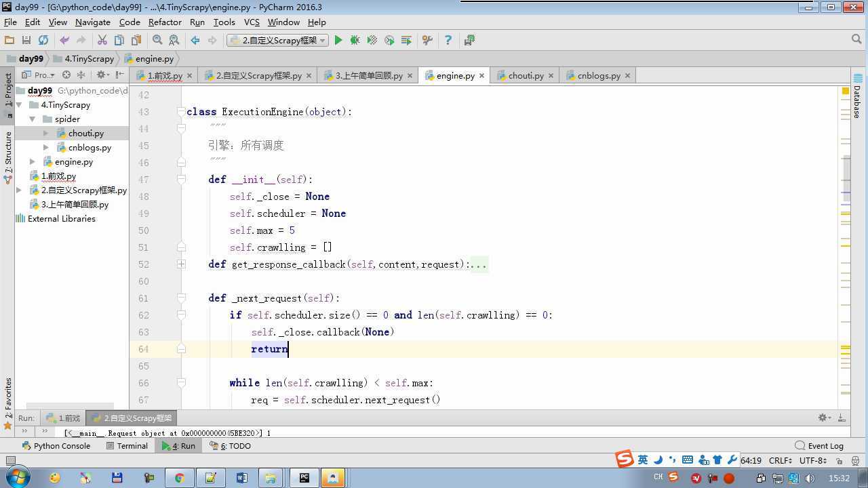Click the Collapse All icon in Project panel

pos(81,75)
